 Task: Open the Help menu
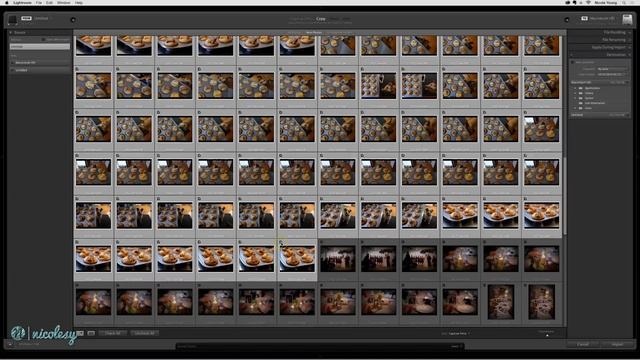[79, 2]
